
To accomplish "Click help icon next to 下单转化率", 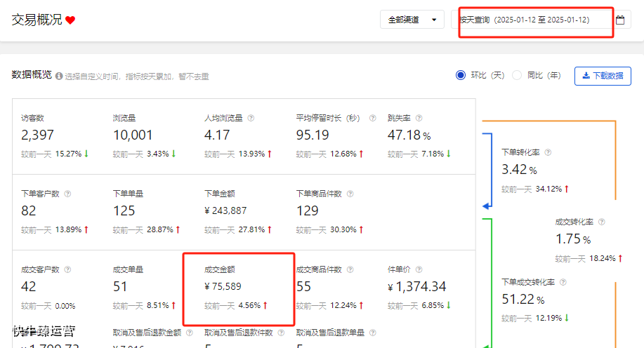I will click(x=548, y=152).
